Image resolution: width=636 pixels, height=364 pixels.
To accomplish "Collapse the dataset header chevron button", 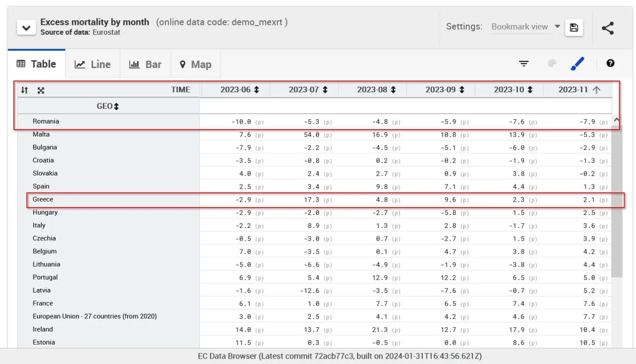I will coord(26,27).
